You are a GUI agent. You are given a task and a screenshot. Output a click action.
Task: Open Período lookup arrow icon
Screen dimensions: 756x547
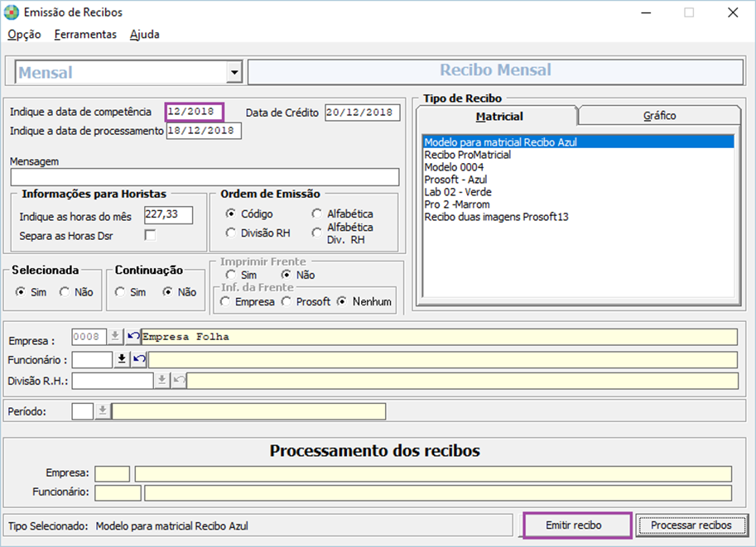[x=102, y=411]
